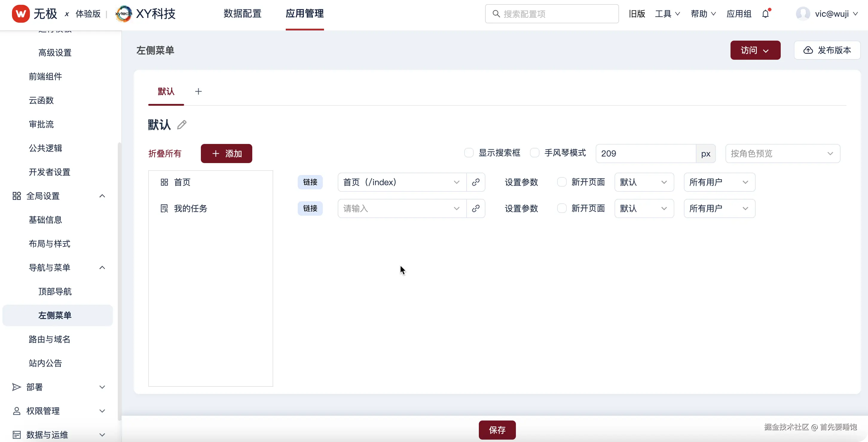
Task: Toggle the 手风琴模式 checkbox
Action: 534,153
